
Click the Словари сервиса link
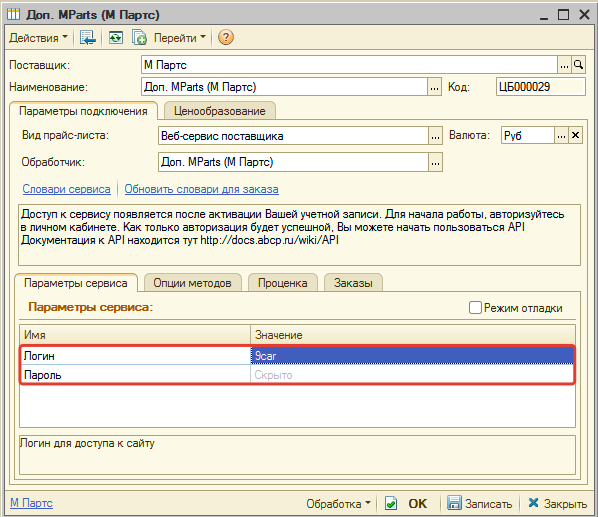pos(66,189)
